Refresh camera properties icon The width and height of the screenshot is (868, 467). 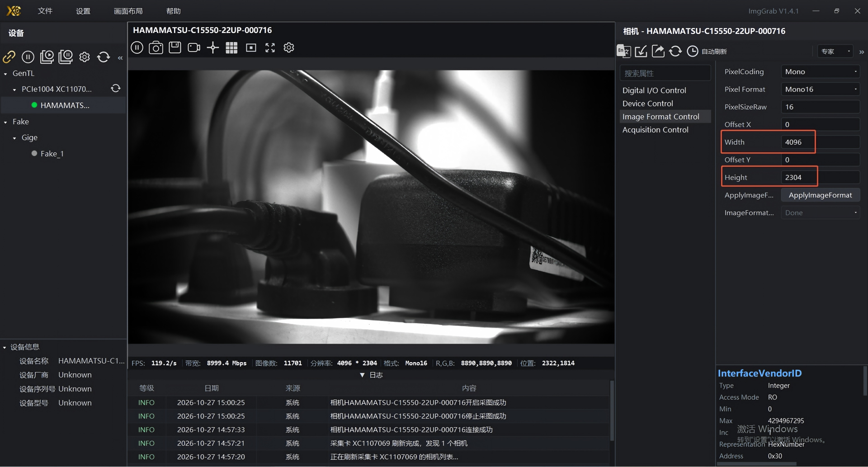(675, 51)
